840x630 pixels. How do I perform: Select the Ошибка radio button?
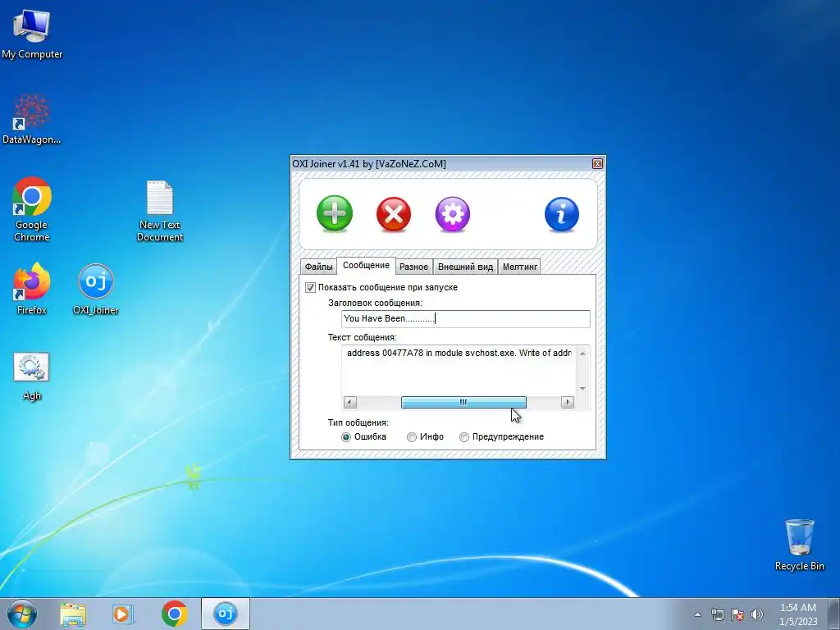coord(346,437)
